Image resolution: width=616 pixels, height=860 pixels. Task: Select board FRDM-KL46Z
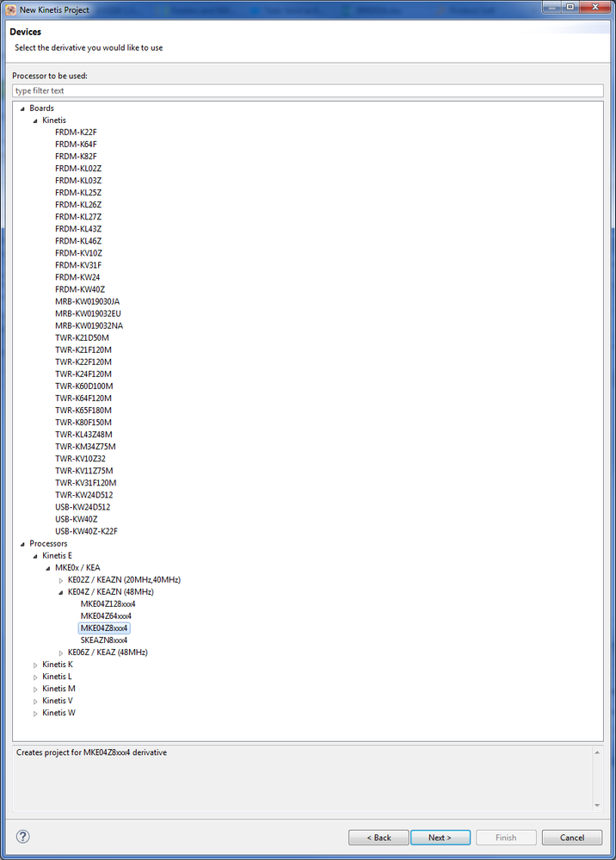pyautogui.click(x=78, y=241)
